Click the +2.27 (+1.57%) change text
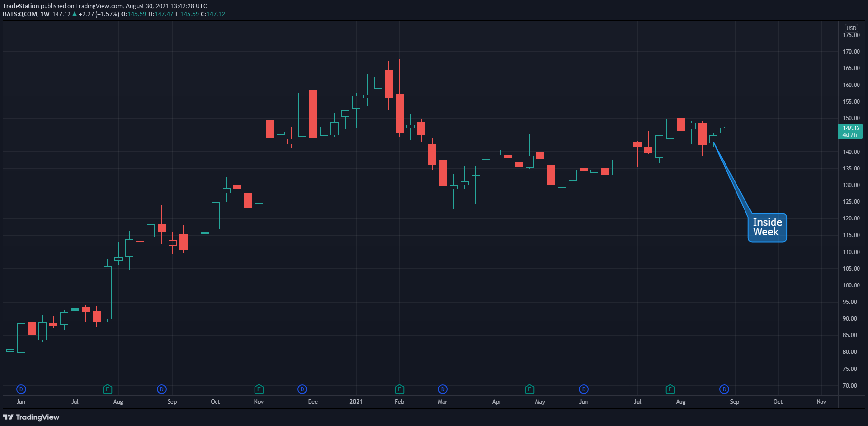 [x=99, y=14]
